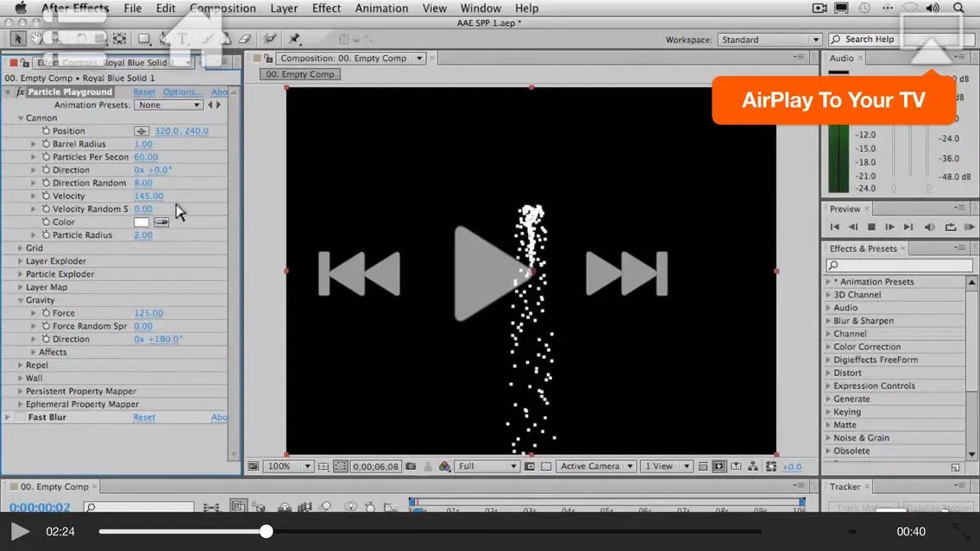Select the 00. Empty Comp timeline tab

pos(54,486)
